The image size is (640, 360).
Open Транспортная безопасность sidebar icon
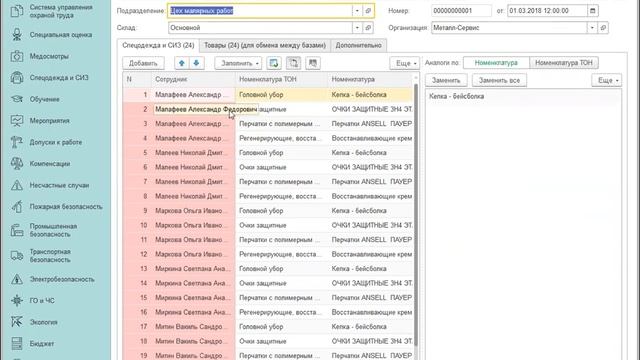[x=17, y=256]
